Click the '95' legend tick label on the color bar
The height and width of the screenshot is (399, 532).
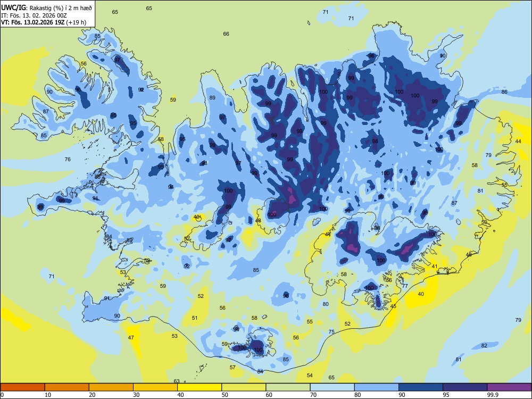pyautogui.click(x=446, y=395)
